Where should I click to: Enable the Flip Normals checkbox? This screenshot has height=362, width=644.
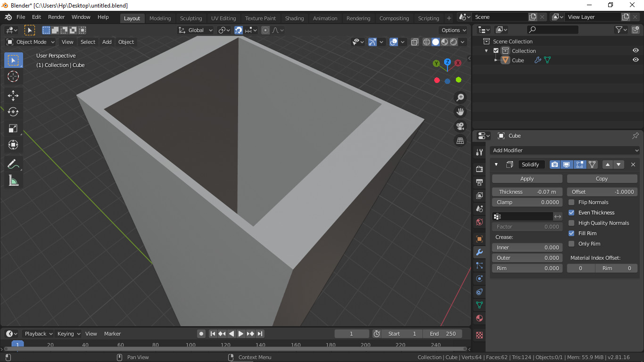(571, 202)
